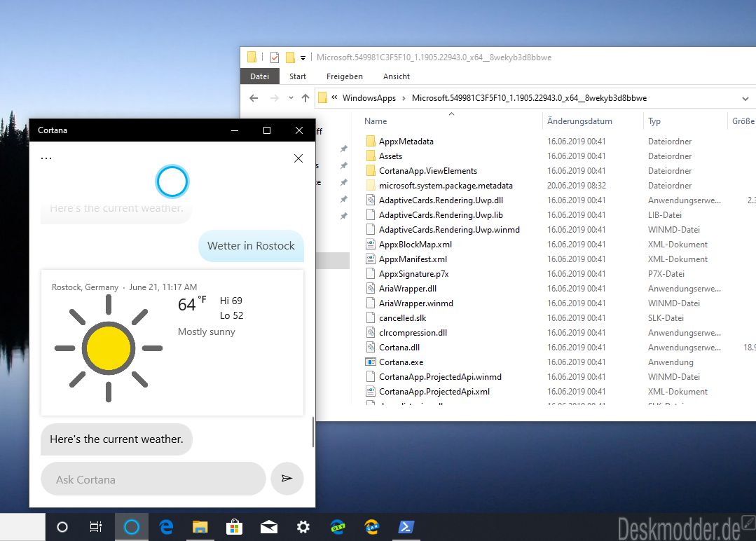Expand hidden breadcrumb path double chevron
This screenshot has width=756, height=541.
tap(334, 97)
